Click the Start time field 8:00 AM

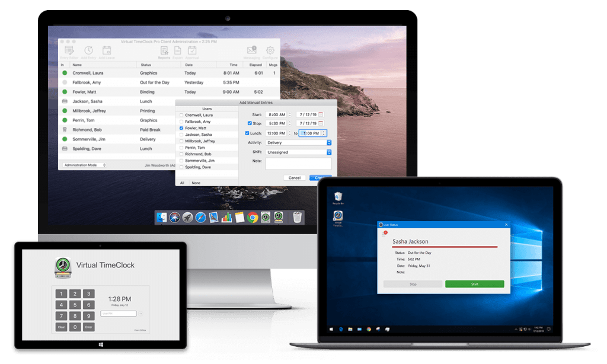(x=276, y=114)
